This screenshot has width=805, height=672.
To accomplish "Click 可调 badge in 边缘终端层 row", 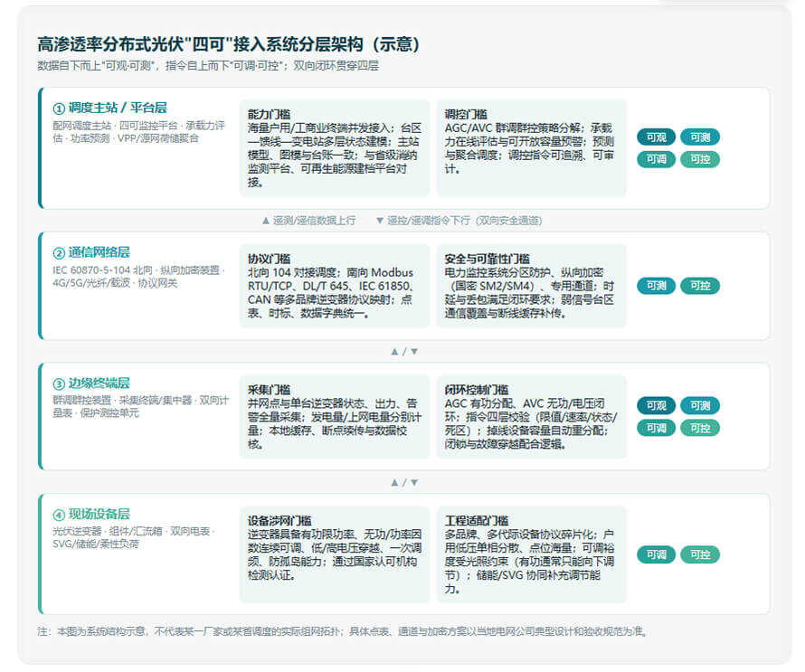I will point(656,428).
